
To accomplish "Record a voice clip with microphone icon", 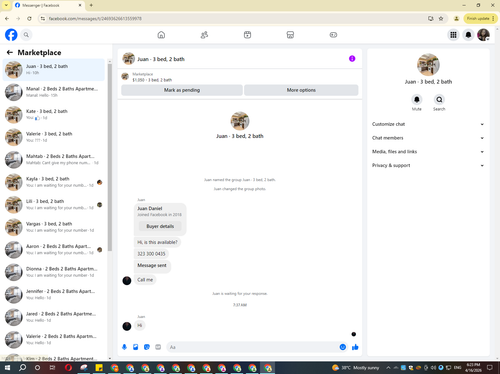I will [x=124, y=347].
